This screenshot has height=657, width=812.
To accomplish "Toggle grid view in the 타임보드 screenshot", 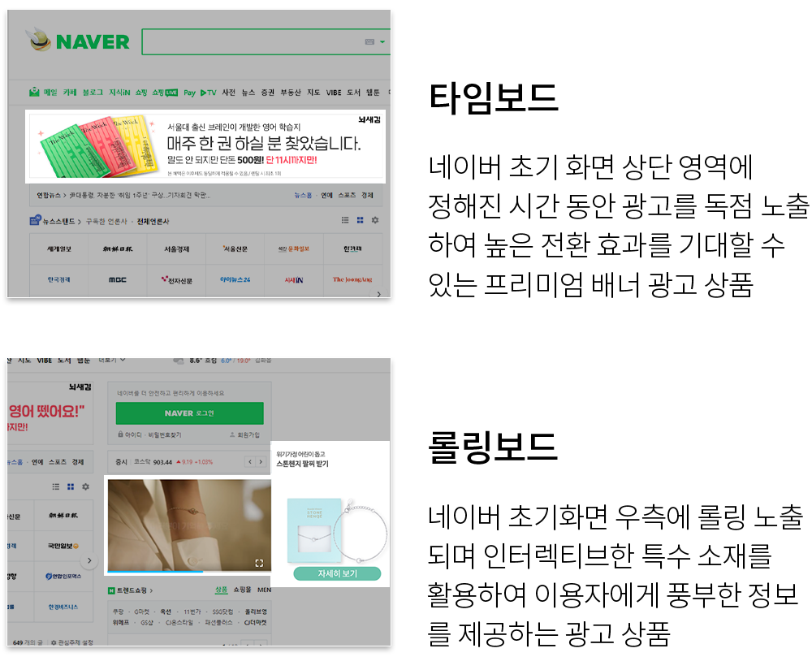I will tap(361, 220).
